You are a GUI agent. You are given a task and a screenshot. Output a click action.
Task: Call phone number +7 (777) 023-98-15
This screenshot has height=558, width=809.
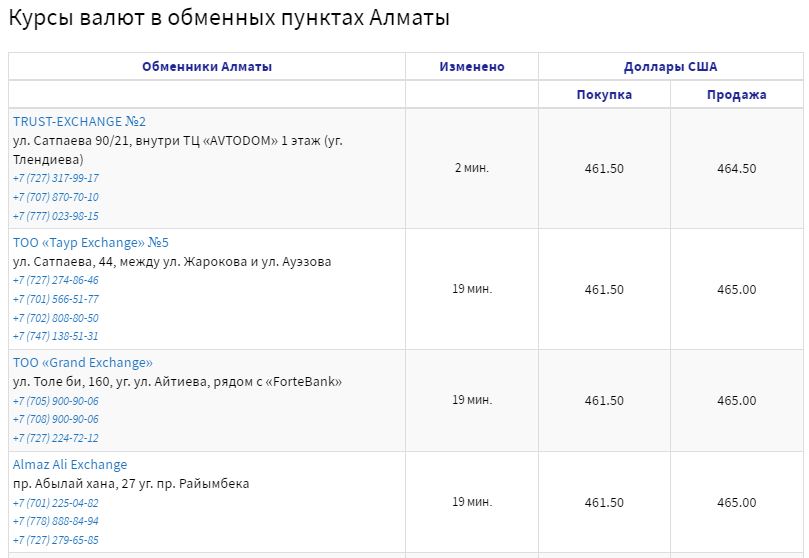[56, 216]
